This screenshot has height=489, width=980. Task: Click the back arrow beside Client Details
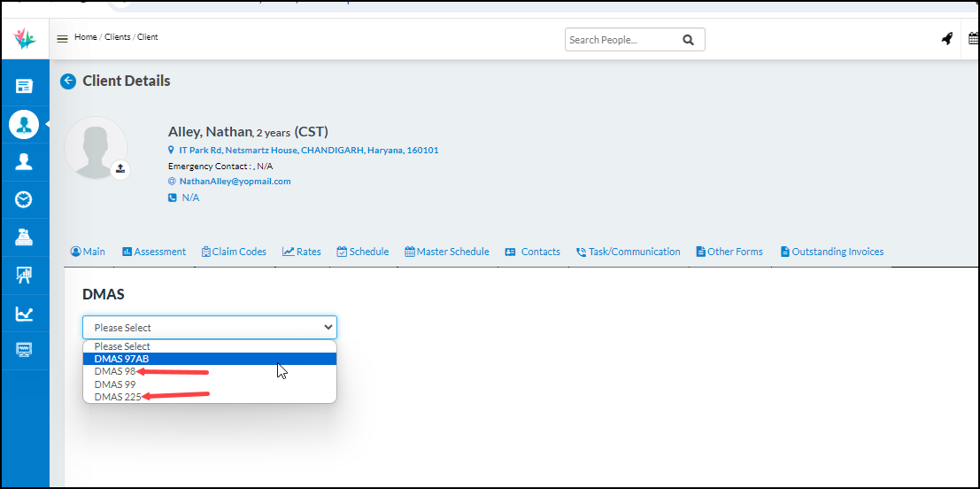coord(68,81)
